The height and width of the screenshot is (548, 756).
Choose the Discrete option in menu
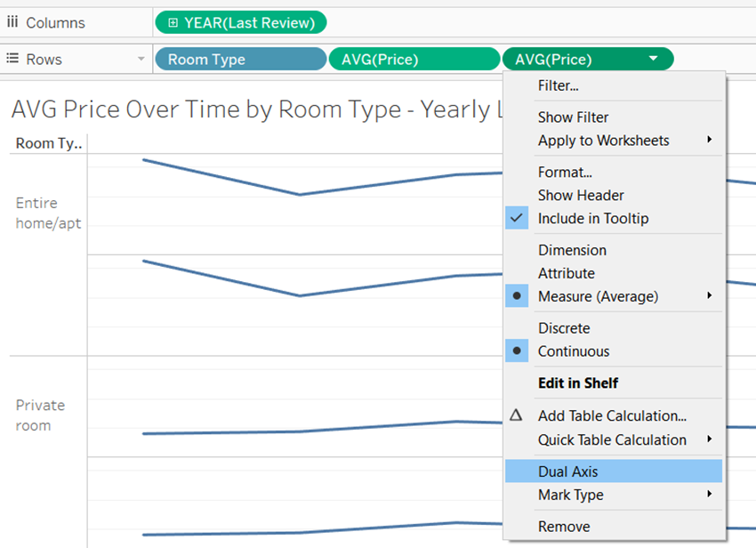pyautogui.click(x=563, y=328)
